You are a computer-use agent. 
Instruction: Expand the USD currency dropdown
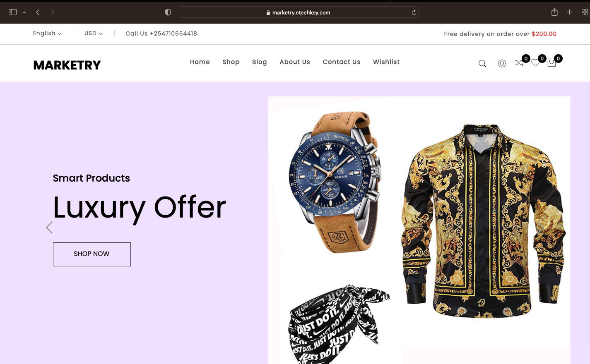coord(94,33)
